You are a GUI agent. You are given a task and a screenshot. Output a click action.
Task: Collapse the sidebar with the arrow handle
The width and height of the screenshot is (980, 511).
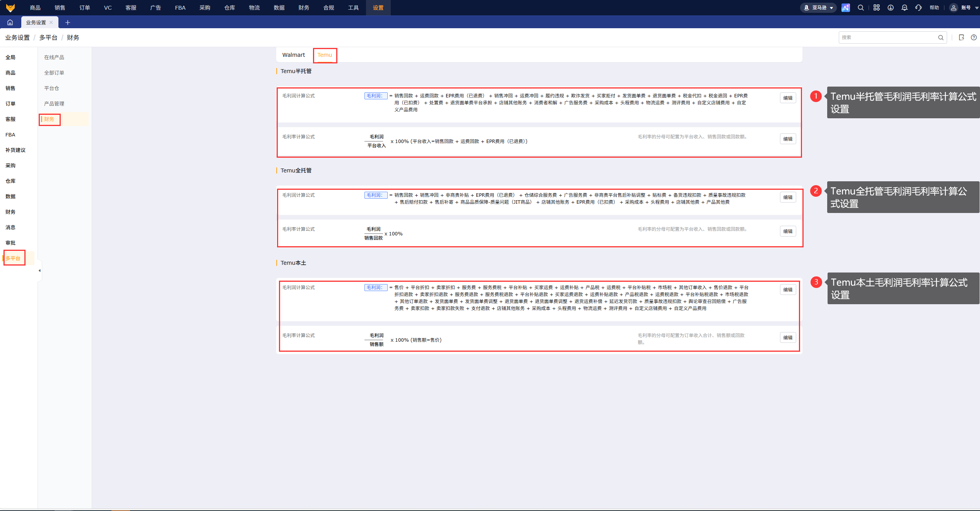pos(39,271)
